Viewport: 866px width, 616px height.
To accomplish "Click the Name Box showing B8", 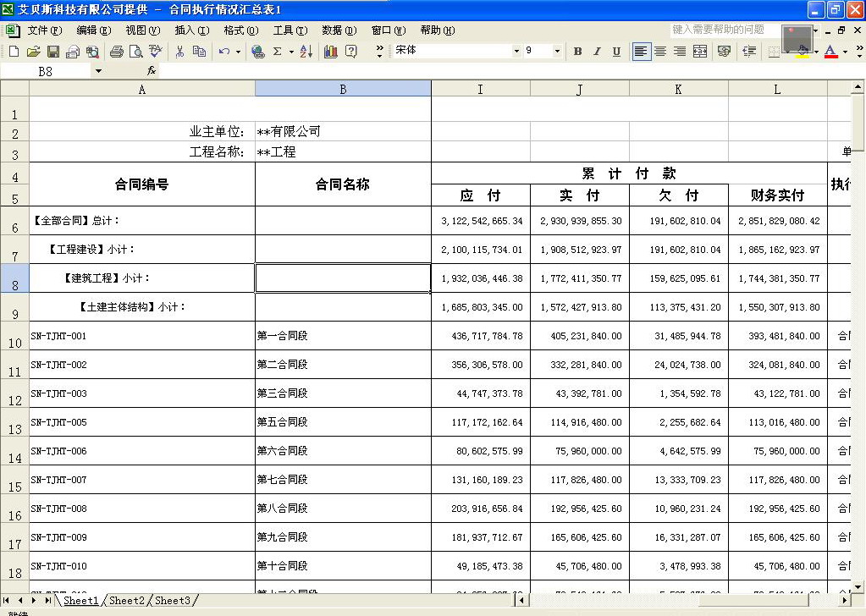I will 46,70.
